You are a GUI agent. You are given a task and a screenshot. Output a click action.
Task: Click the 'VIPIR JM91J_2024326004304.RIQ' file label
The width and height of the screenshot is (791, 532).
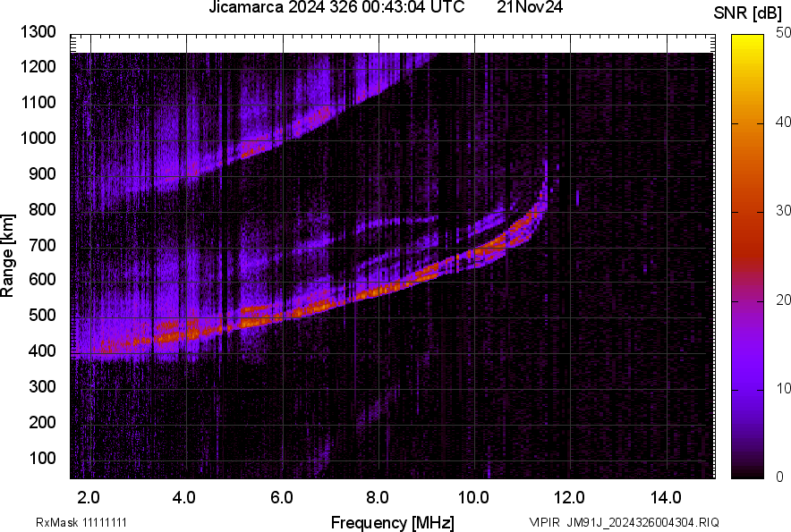tap(624, 522)
